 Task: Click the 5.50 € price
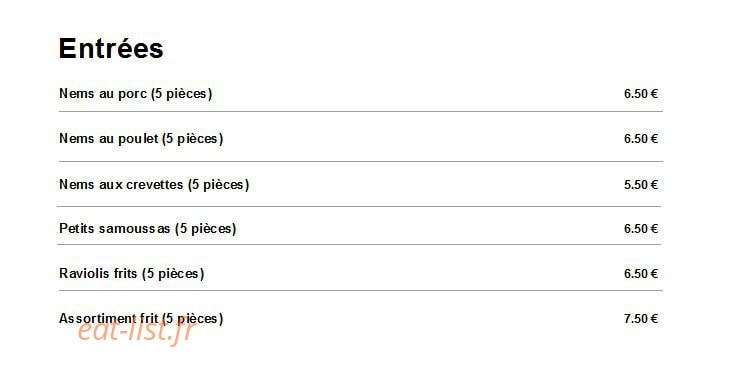[x=641, y=185]
